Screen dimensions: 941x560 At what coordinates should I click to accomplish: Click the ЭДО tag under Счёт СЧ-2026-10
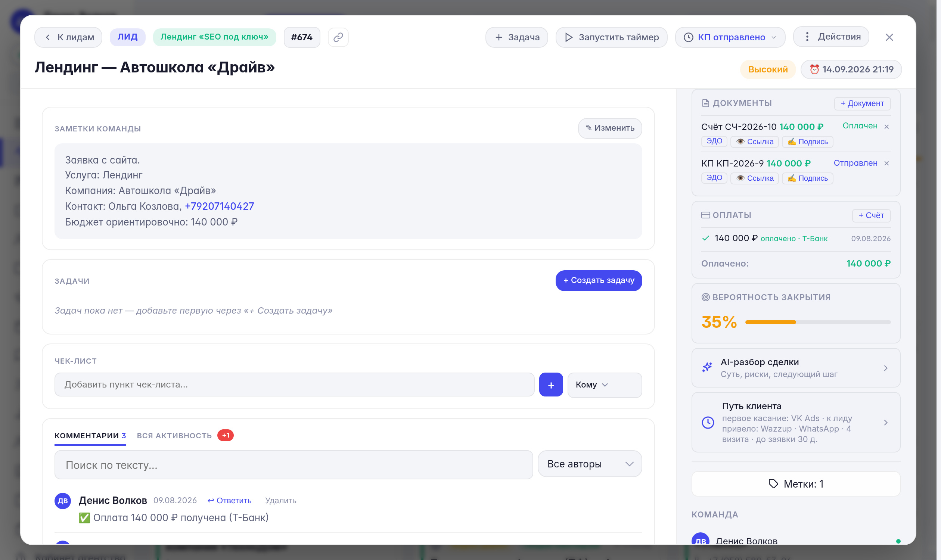click(714, 141)
